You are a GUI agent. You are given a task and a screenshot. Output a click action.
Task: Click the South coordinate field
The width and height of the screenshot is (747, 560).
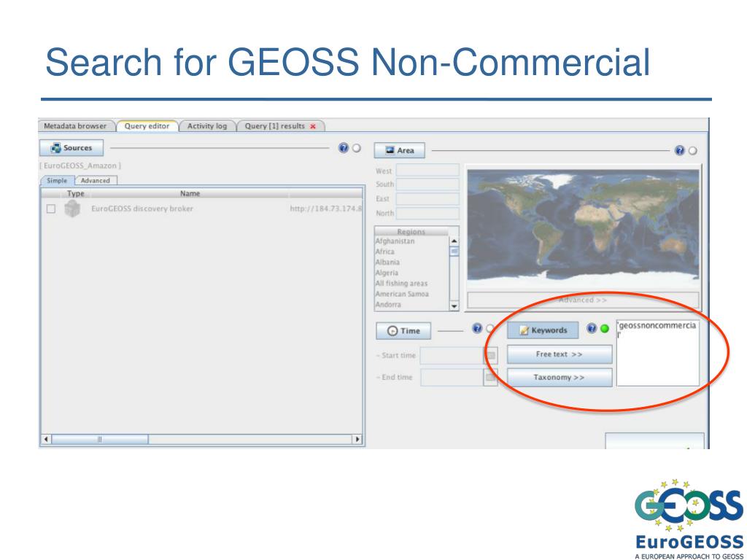(x=427, y=184)
